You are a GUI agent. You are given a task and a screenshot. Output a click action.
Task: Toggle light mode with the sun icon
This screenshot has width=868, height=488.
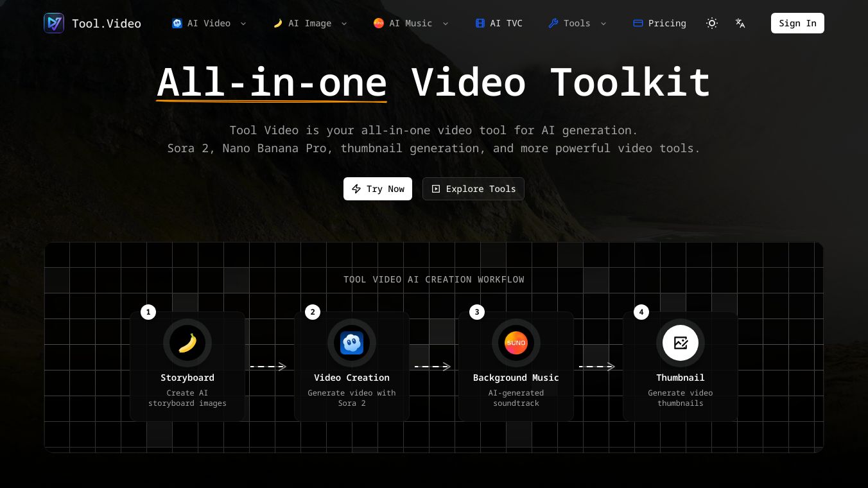(712, 23)
